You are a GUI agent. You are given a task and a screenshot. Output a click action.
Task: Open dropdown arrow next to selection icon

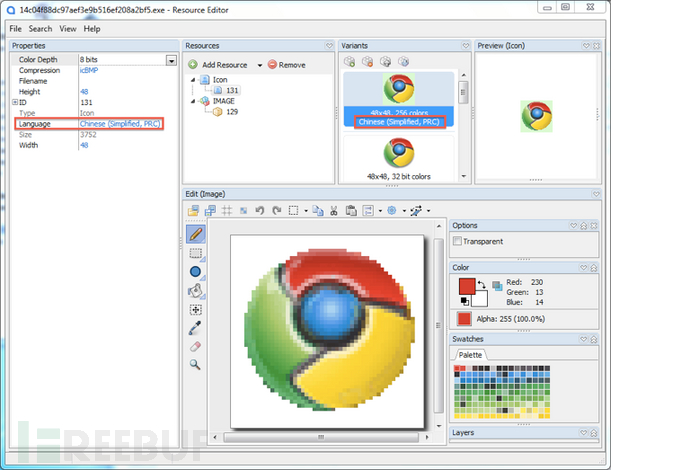coord(306,211)
